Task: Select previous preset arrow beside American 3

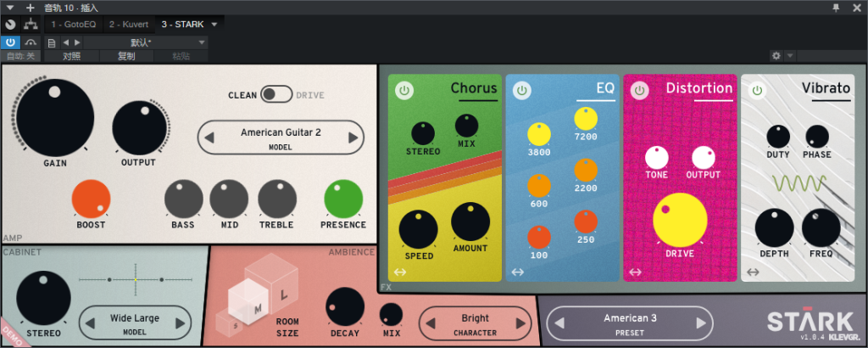Action: (559, 323)
